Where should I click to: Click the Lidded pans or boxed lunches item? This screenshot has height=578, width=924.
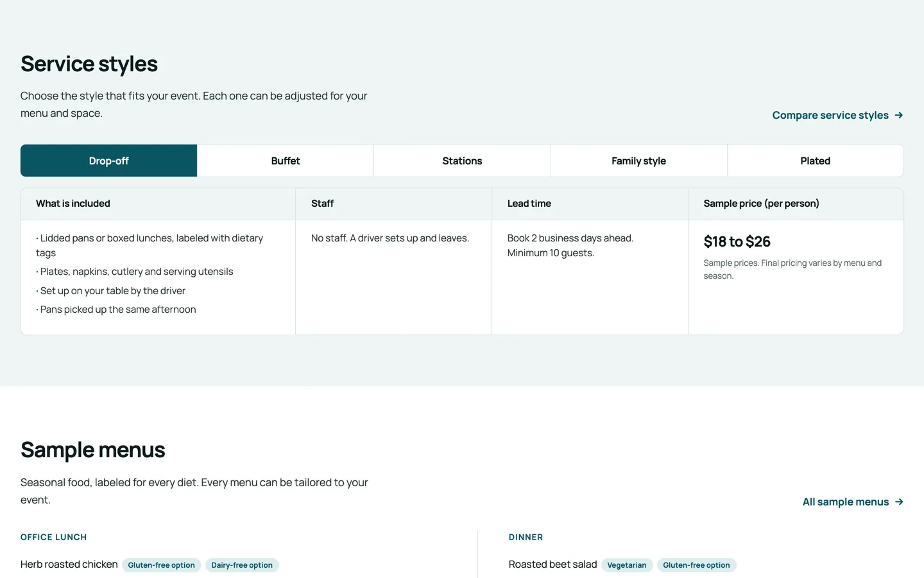coord(150,245)
